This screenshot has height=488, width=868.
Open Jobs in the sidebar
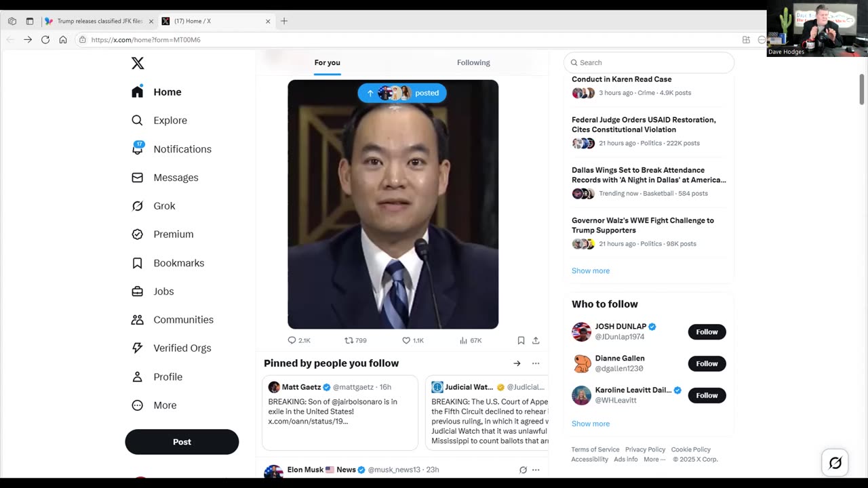tap(153, 291)
